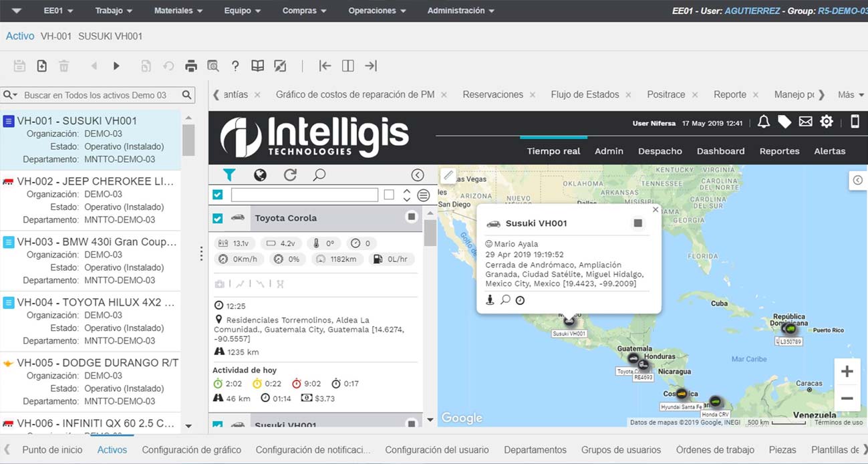Image resolution: width=868 pixels, height=464 pixels.
Task: Open the list options hamburger circle
Action: pos(423,195)
